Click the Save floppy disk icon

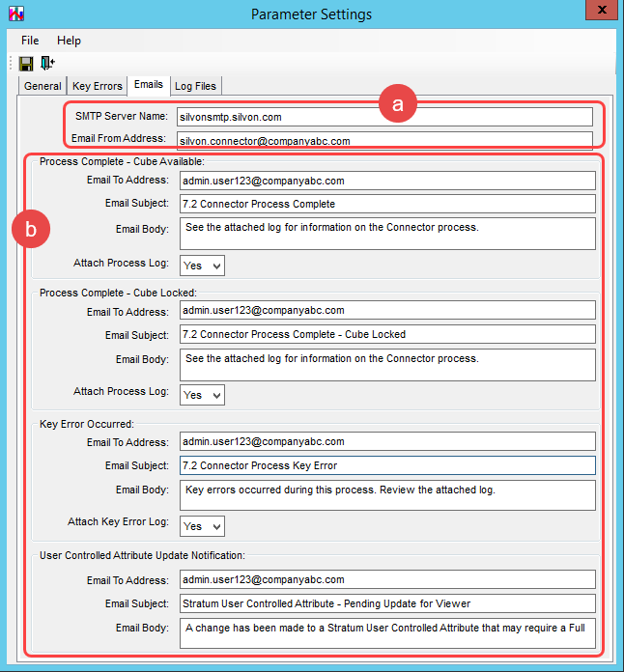26,64
